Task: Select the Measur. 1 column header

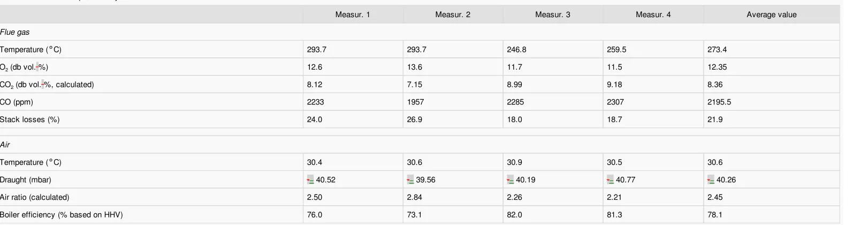Action: pos(353,14)
